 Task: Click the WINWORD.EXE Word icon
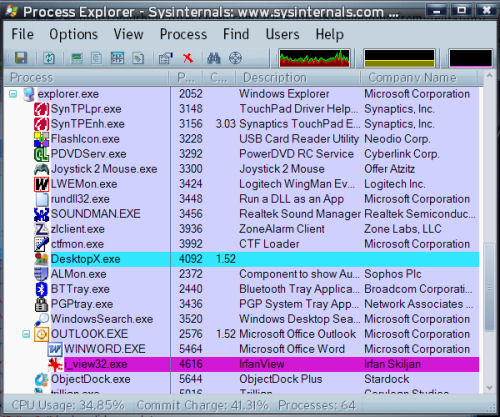pyautogui.click(x=55, y=349)
